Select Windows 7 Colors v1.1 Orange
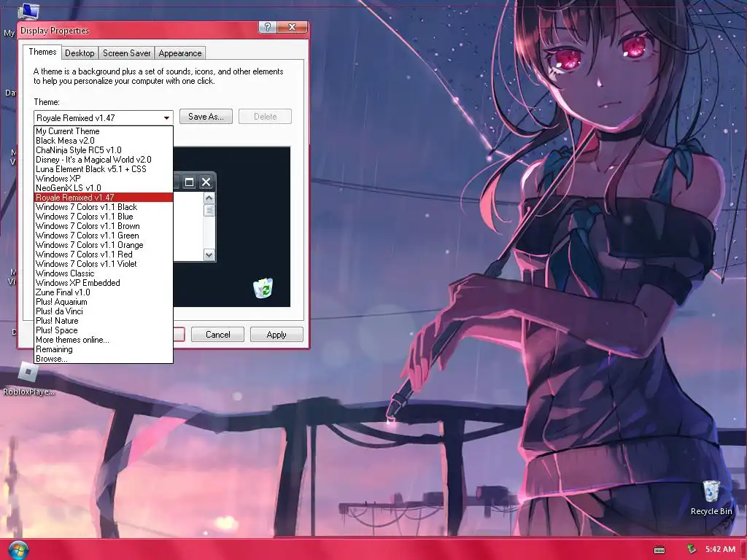 (x=104, y=245)
